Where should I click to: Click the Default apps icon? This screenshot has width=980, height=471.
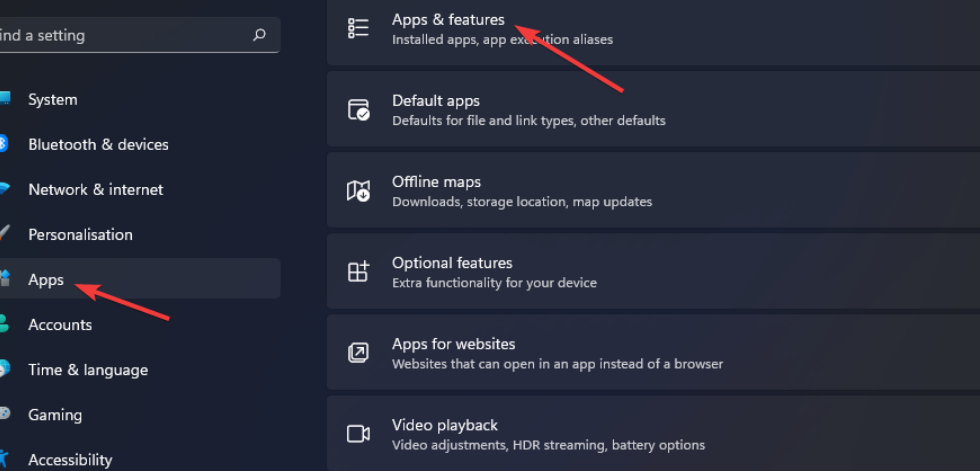(x=358, y=110)
